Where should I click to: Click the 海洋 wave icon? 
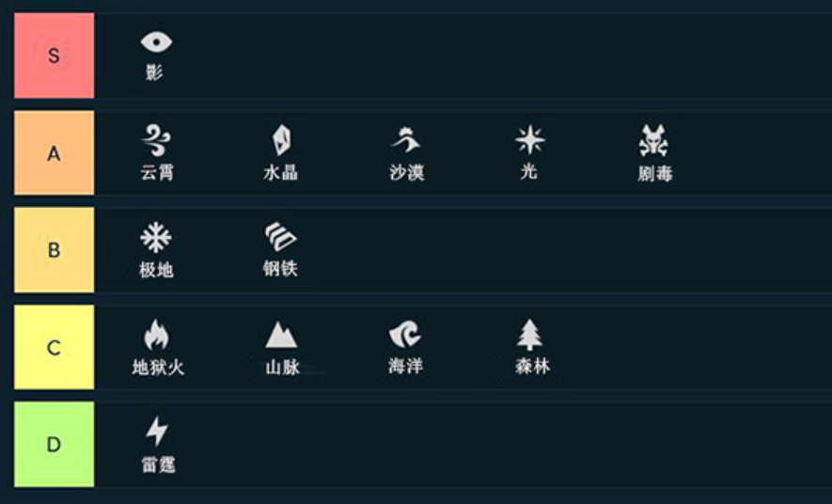tap(405, 335)
